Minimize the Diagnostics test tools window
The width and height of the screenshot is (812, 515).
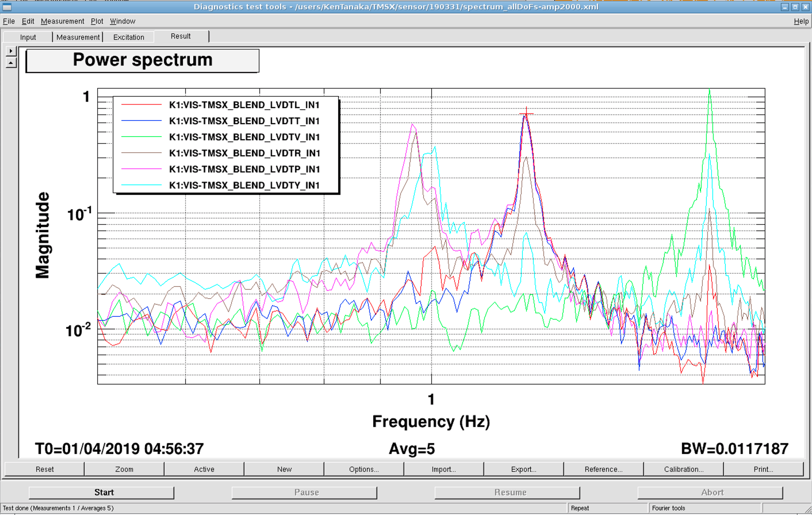click(x=785, y=7)
